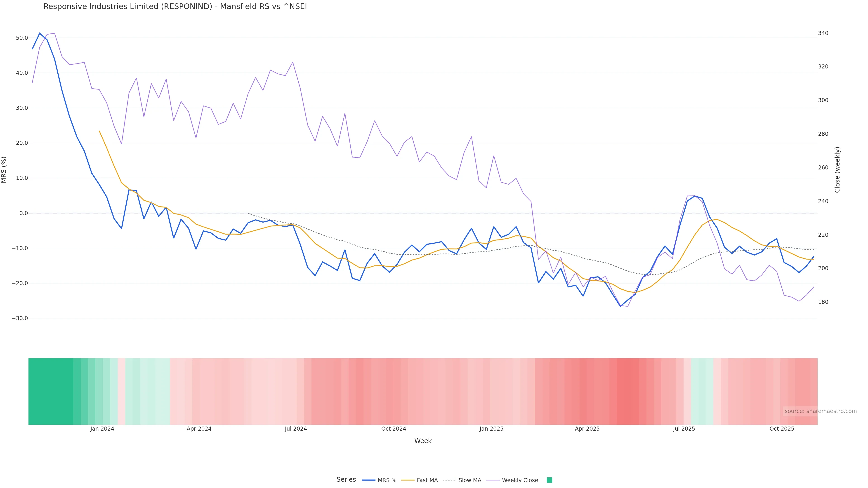This screenshot has width=868, height=488.
Task: Click the MRS (%) left axis title
Action: pyautogui.click(x=4, y=170)
